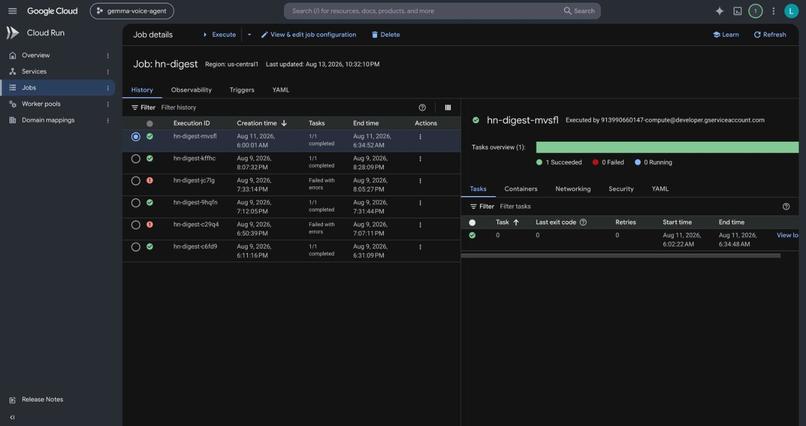Open actions menu for hn-digest-9hqfn
Viewport: 806px width, 426px height.
pos(420,203)
